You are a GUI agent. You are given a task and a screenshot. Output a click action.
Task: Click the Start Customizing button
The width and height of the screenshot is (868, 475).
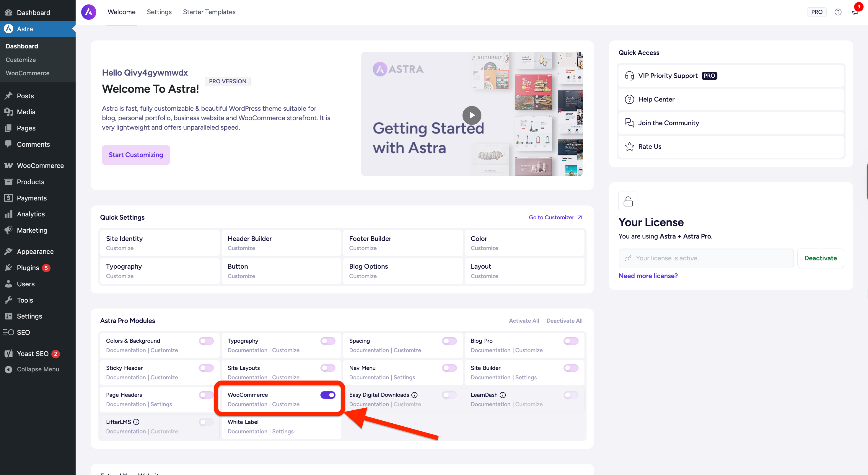click(136, 155)
